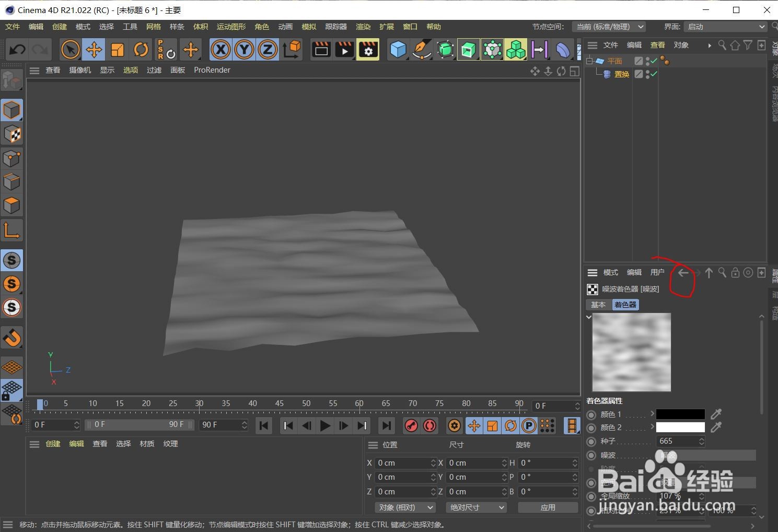
Task: Click the green checkmark on 置换 deformer
Action: 653,74
